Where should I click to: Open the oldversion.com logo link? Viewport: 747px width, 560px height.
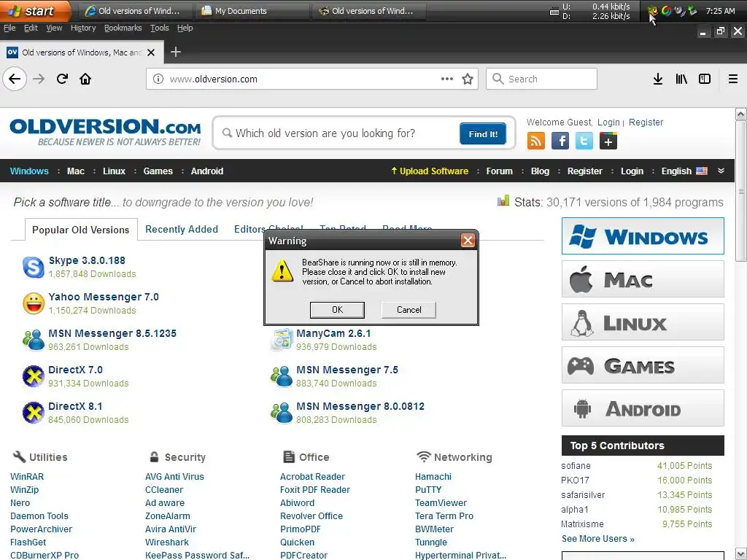(105, 133)
